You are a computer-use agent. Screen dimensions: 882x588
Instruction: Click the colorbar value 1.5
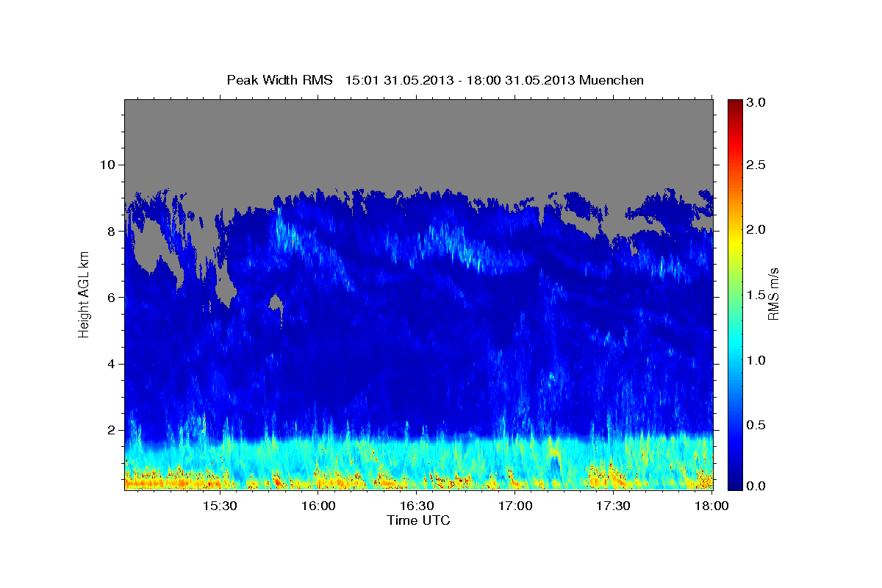tap(757, 295)
